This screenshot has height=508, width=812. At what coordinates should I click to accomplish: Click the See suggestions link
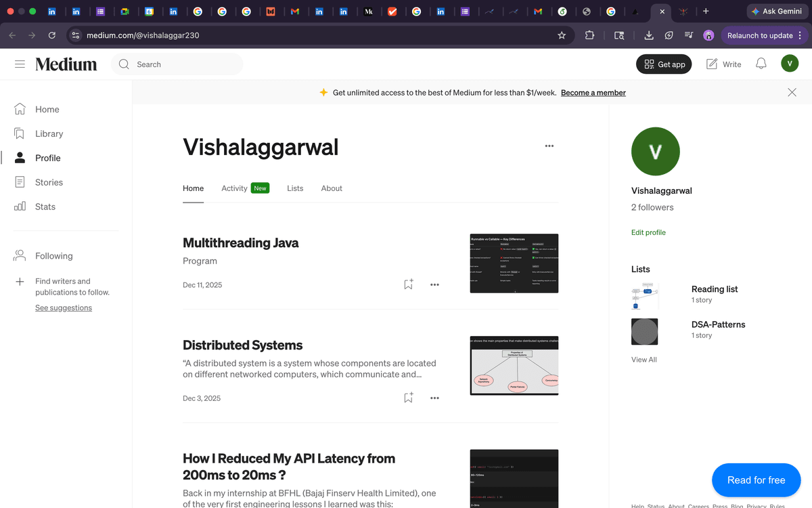tap(64, 308)
